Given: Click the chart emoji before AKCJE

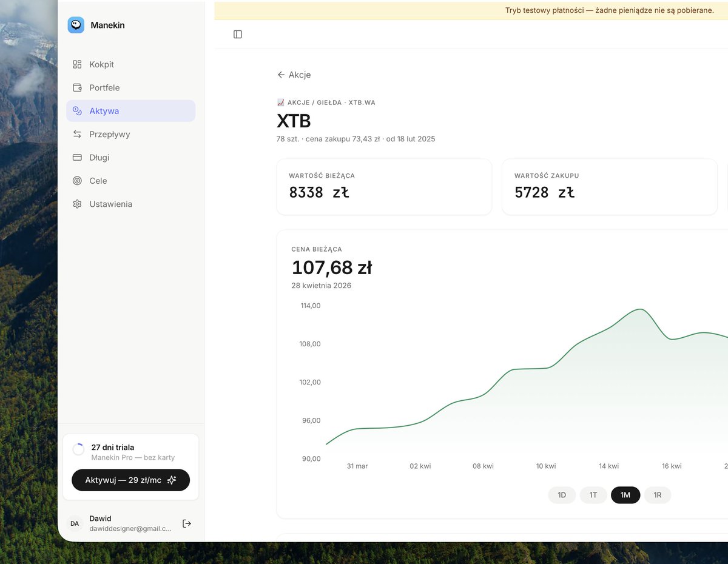Looking at the screenshot, I should [x=281, y=102].
